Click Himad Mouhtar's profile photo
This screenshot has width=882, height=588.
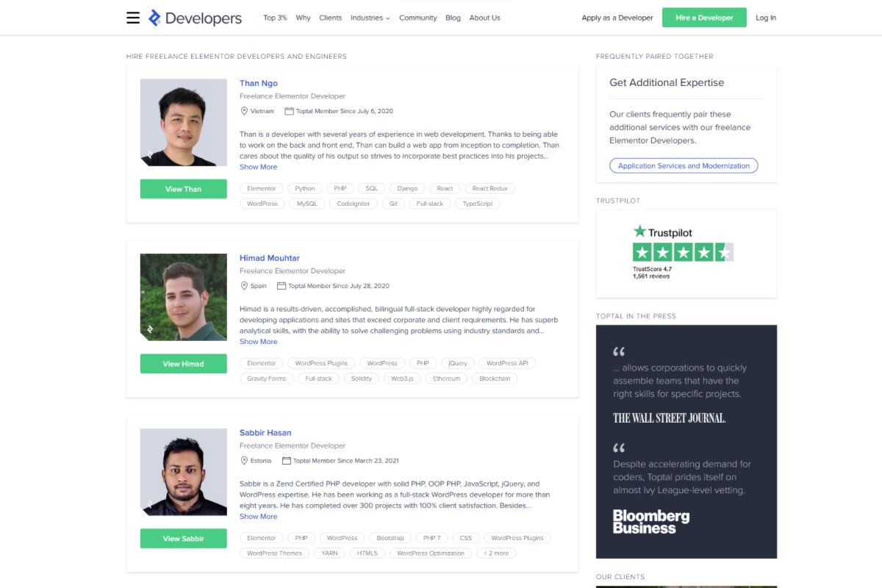184,298
